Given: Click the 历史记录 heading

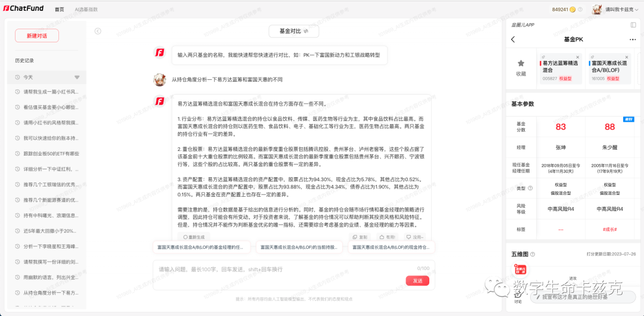Looking at the screenshot, I should pyautogui.click(x=24, y=60).
